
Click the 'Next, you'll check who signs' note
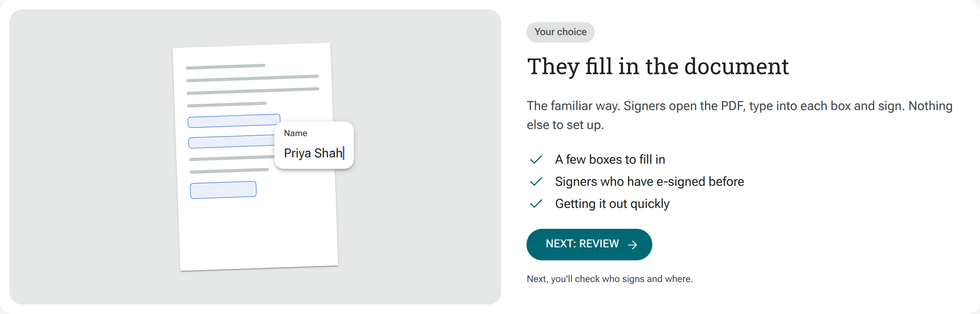tap(610, 279)
